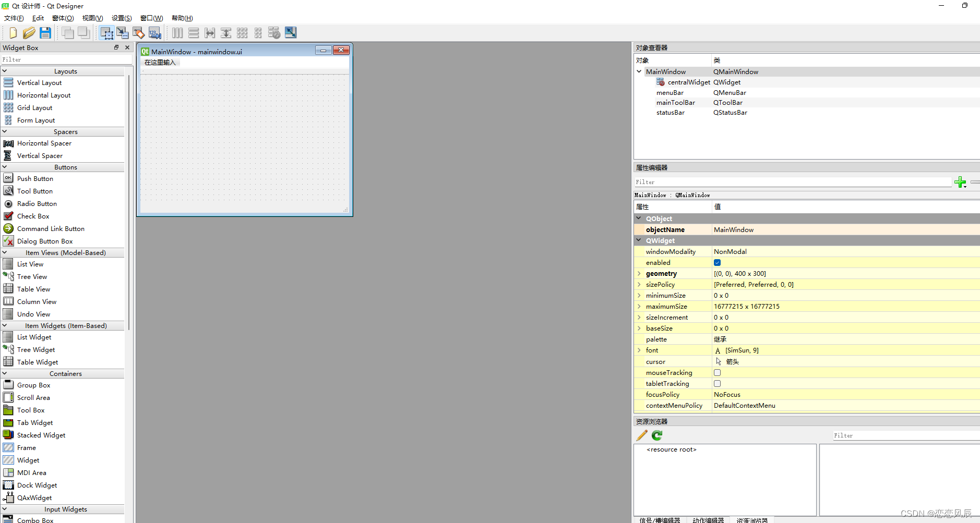
Task: Click the Send to Back toolbar icon
Action: pyautogui.click(x=68, y=33)
